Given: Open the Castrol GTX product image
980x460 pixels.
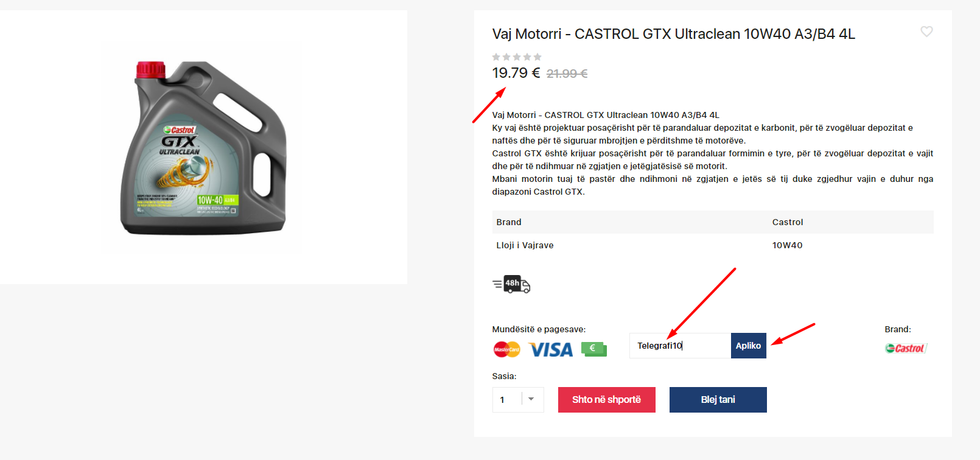Looking at the screenshot, I should pyautogui.click(x=202, y=147).
